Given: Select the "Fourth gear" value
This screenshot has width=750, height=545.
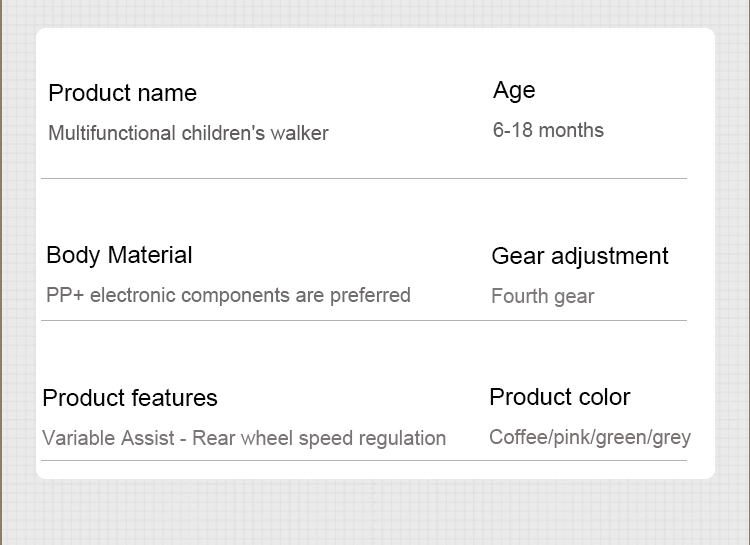Looking at the screenshot, I should (543, 296).
